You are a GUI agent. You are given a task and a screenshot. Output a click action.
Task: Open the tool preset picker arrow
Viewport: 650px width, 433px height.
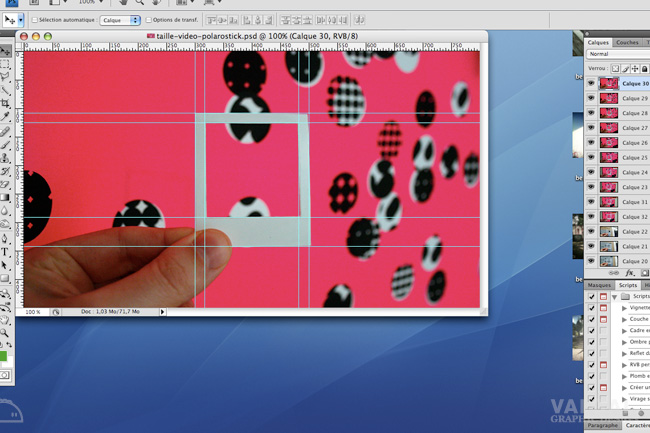tap(21, 20)
